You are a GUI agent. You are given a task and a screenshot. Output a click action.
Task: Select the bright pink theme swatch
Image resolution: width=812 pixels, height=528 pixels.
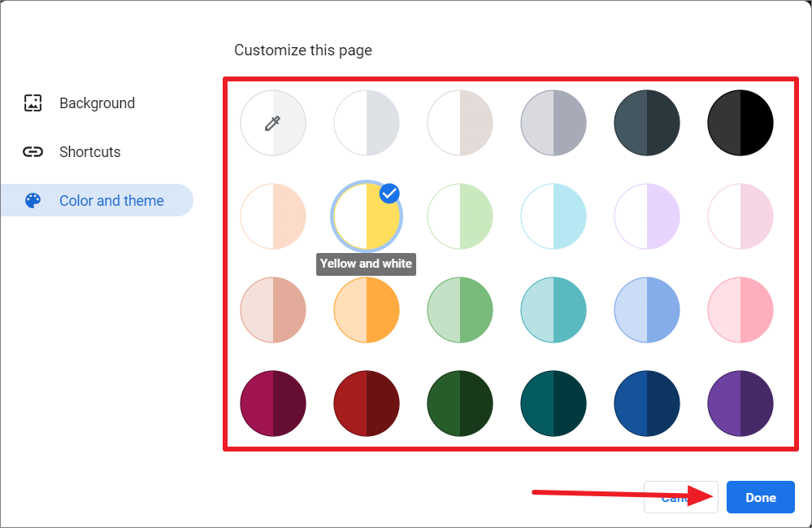coord(740,310)
